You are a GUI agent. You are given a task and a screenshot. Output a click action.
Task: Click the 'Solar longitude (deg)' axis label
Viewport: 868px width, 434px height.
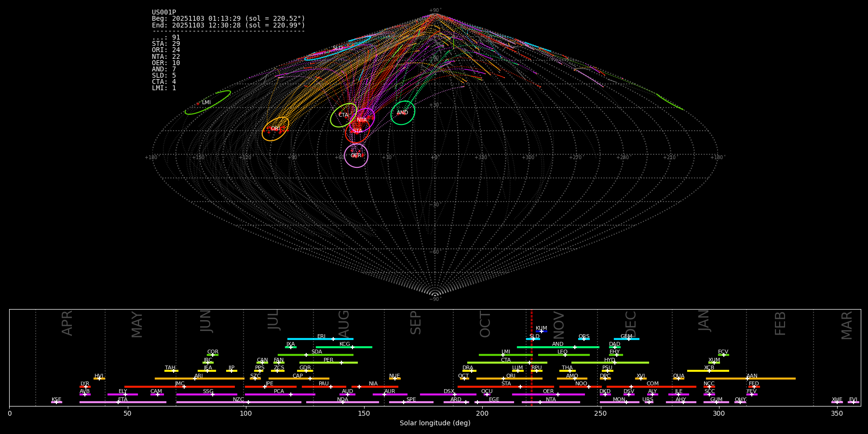point(435,423)
